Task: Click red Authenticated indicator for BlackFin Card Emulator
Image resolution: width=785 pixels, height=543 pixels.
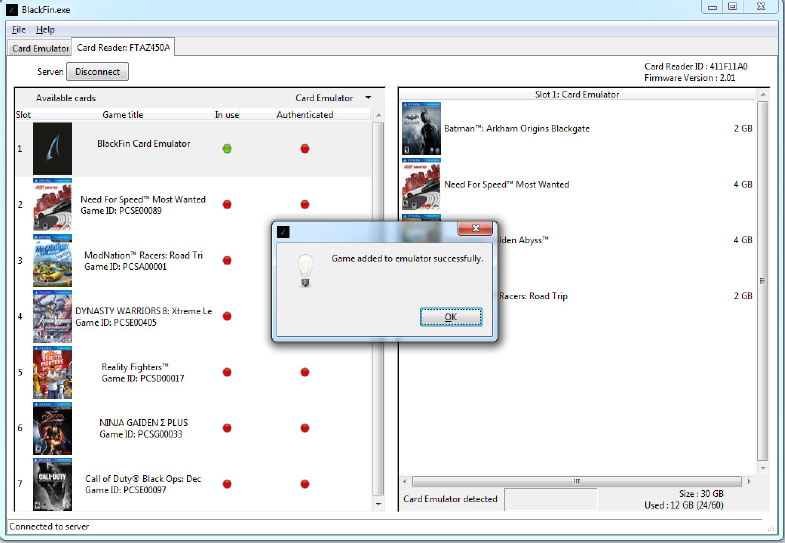Action: [x=304, y=148]
